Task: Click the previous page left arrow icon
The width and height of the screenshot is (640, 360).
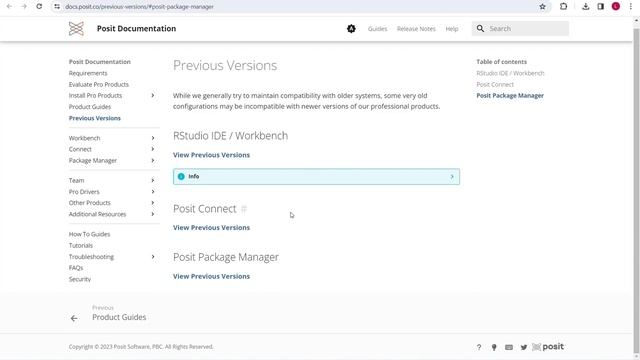Action: point(74,318)
